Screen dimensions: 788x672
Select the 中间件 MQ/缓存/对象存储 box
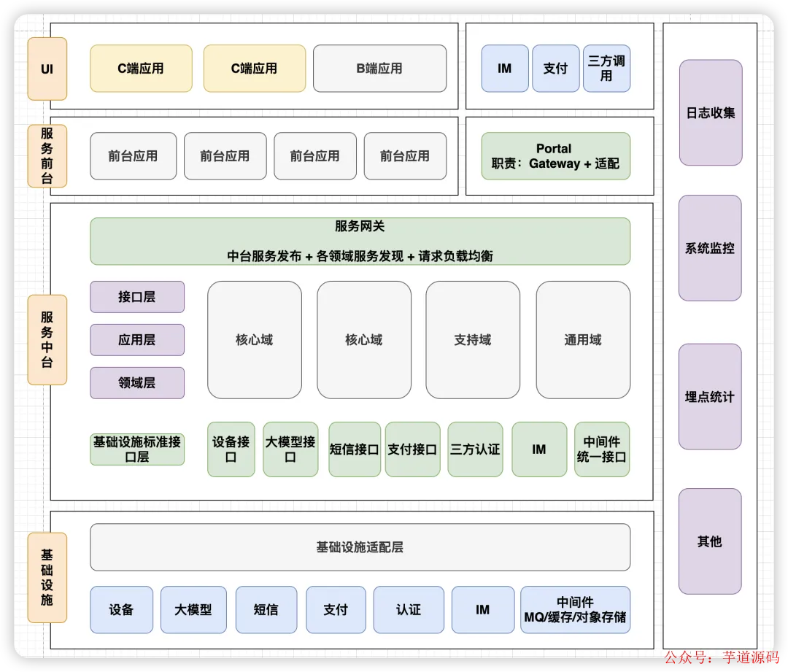[576, 610]
